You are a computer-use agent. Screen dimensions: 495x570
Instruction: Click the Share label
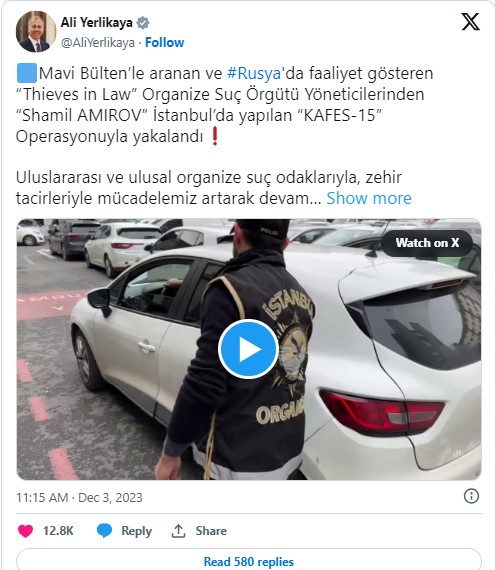pyautogui.click(x=211, y=531)
